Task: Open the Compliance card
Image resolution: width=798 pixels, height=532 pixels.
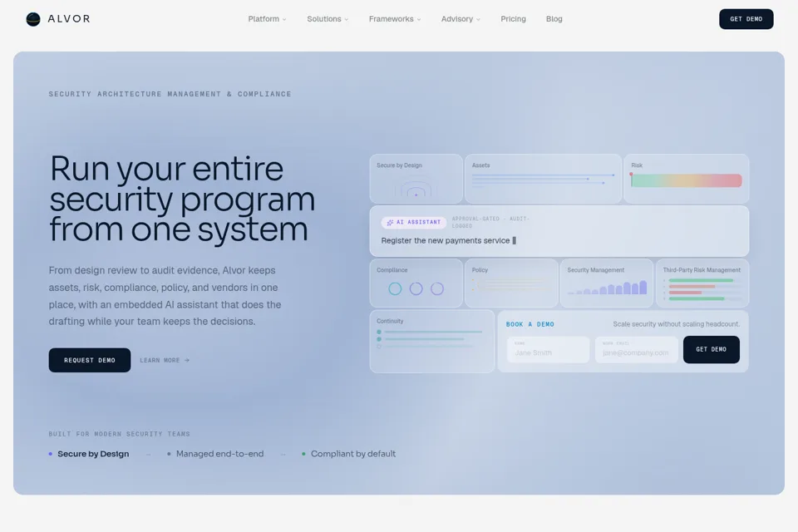Action: [x=416, y=283]
